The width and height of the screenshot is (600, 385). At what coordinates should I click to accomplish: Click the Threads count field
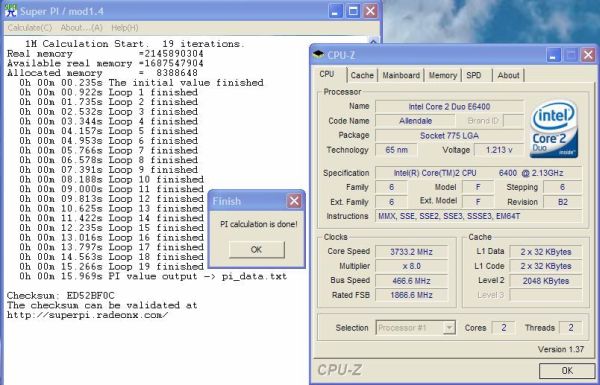[571, 328]
